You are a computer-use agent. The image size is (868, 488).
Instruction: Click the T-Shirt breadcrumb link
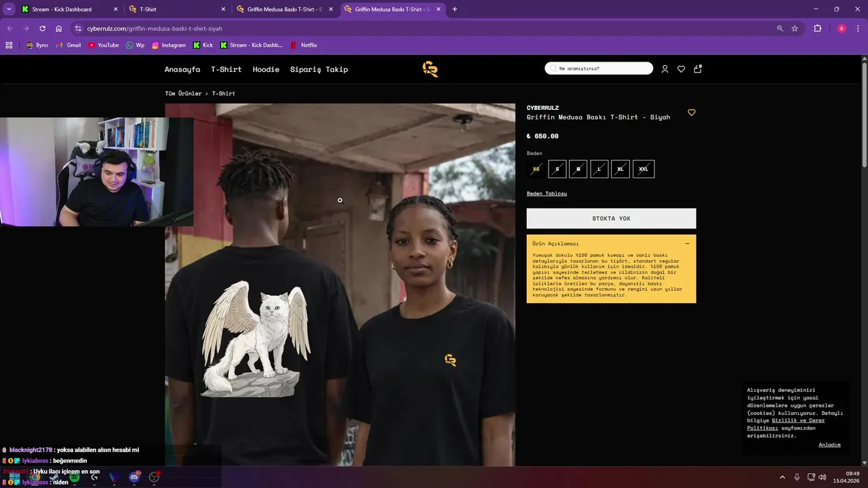[x=224, y=94]
